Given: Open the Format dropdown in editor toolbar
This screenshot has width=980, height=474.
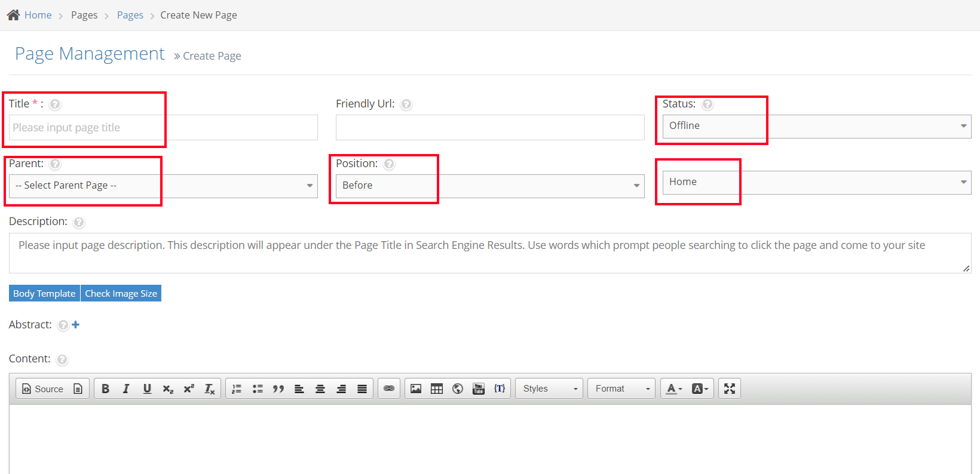Looking at the screenshot, I should [621, 389].
